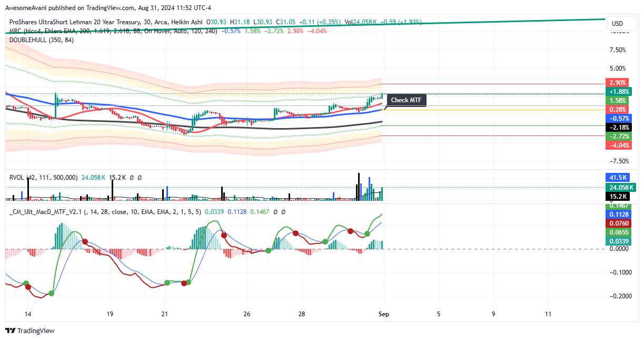Image resolution: width=644 pixels, height=340 pixels.
Task: Click the date 11 on time axis
Action: (x=548, y=314)
